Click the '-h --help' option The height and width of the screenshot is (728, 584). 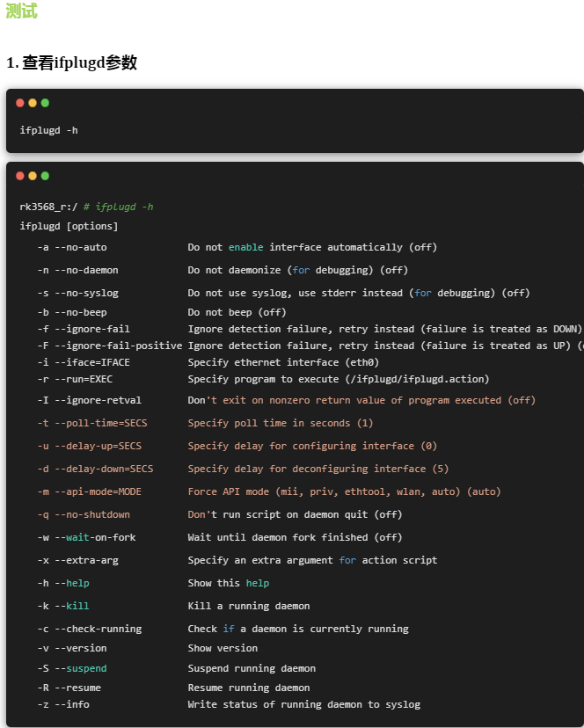63,583
